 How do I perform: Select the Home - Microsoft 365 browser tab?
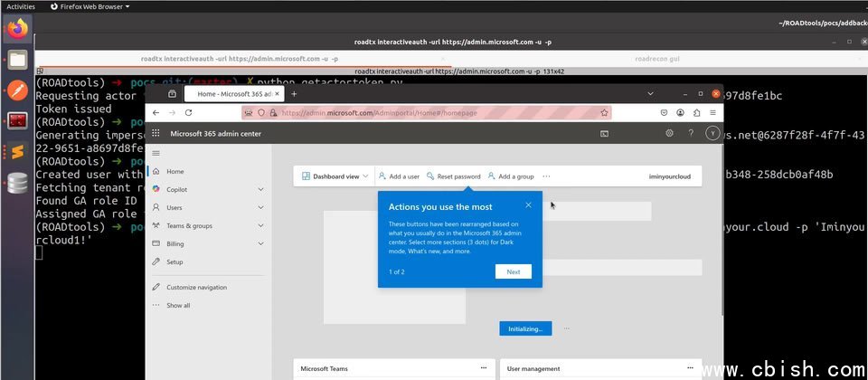coord(235,94)
